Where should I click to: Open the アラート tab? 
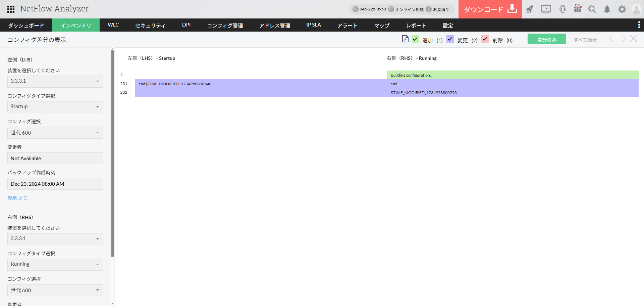point(347,25)
